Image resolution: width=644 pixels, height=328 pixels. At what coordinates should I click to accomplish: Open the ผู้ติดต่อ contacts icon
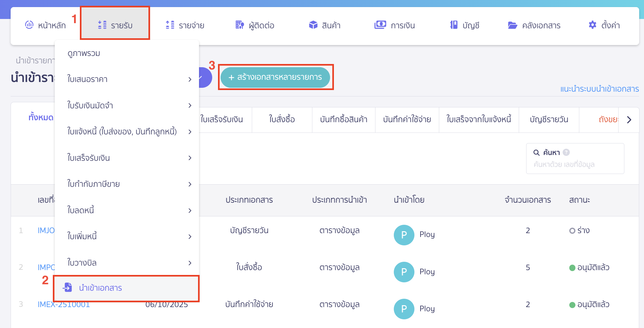coord(239,25)
